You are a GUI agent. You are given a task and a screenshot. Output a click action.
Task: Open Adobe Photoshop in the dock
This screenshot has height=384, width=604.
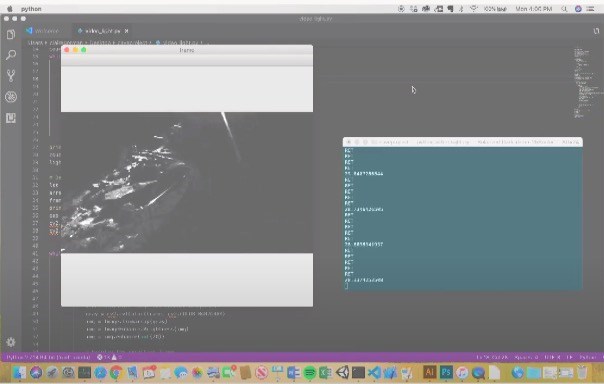tap(446, 372)
